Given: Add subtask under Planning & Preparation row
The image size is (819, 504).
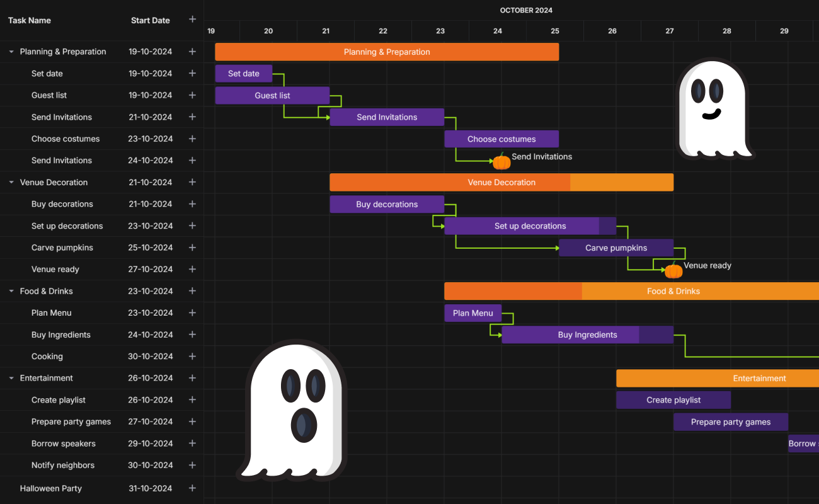Looking at the screenshot, I should pos(192,52).
